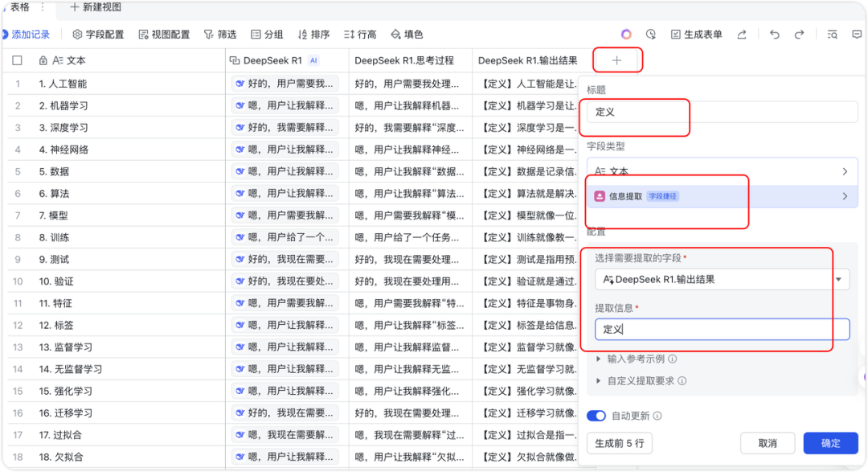Switch to the 表格 view tab

click(x=20, y=7)
